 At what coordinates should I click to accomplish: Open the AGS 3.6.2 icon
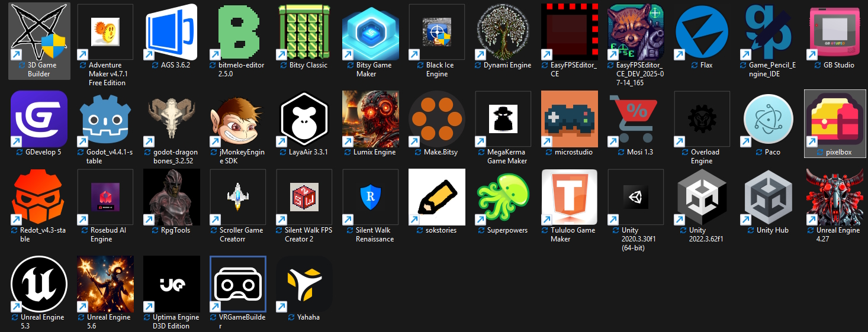(172, 32)
